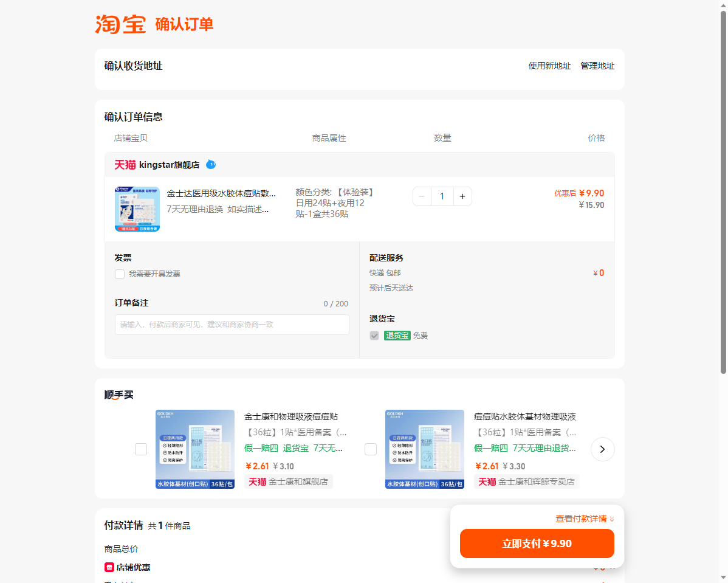
Task: Click the ¥3.30 original price of second add-on
Action: (x=514, y=466)
